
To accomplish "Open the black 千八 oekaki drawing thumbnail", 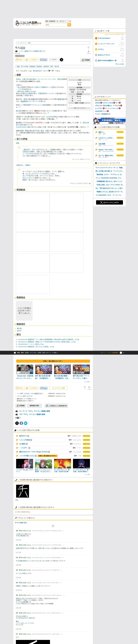I will (x=23, y=491).
